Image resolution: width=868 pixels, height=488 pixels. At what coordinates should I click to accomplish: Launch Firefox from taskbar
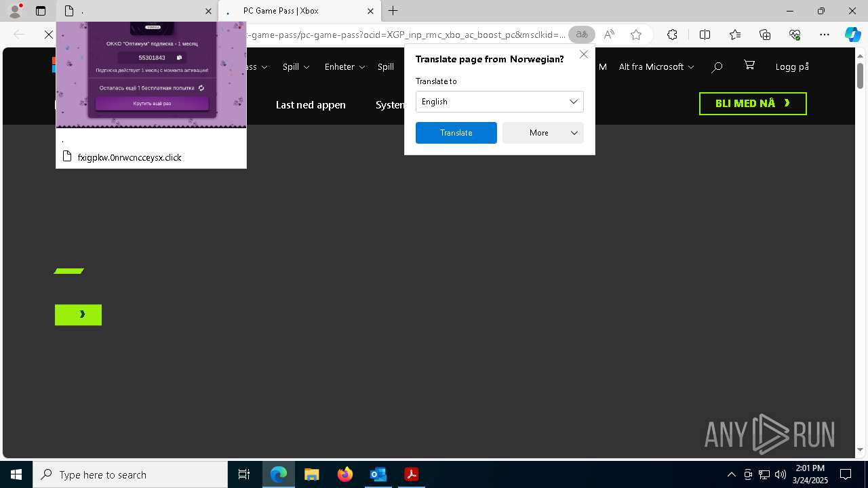(x=344, y=474)
